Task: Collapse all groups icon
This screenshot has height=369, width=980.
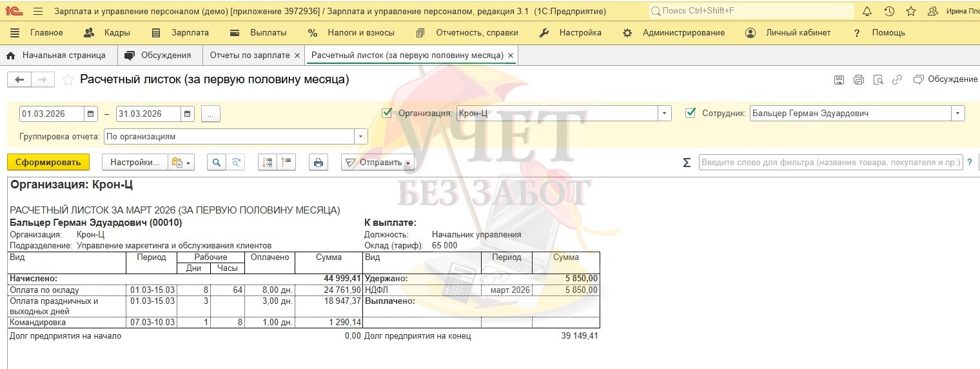Action: (286, 163)
